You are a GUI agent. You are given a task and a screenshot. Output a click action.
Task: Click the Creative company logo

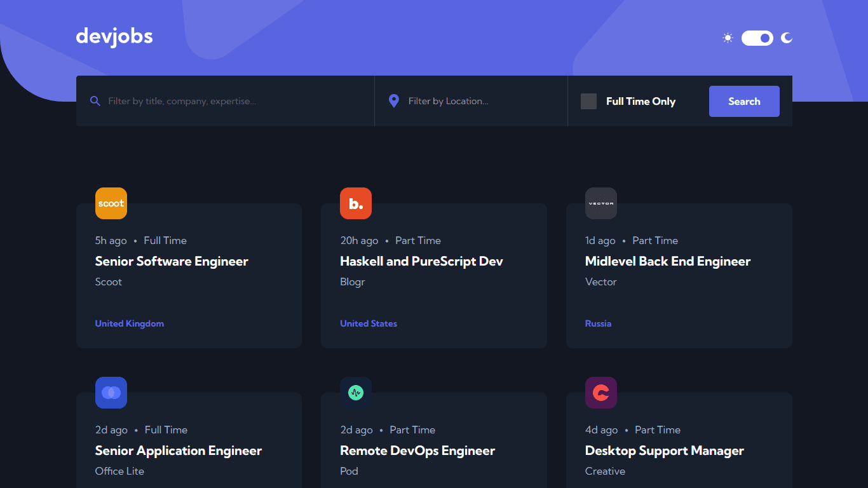click(600, 393)
